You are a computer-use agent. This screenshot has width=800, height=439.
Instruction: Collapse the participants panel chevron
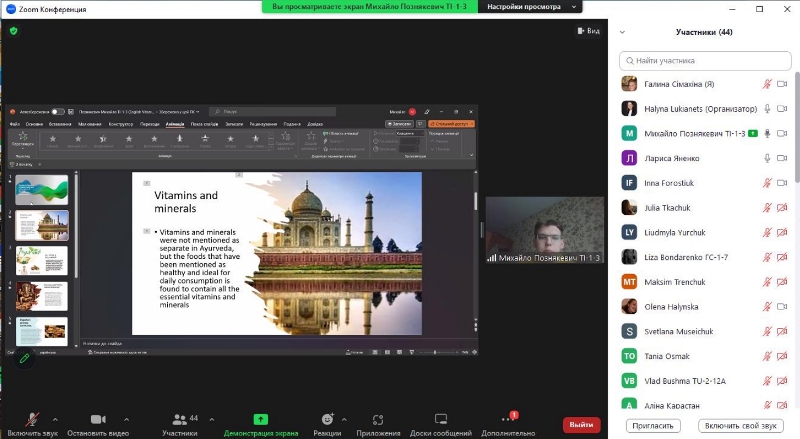(624, 32)
